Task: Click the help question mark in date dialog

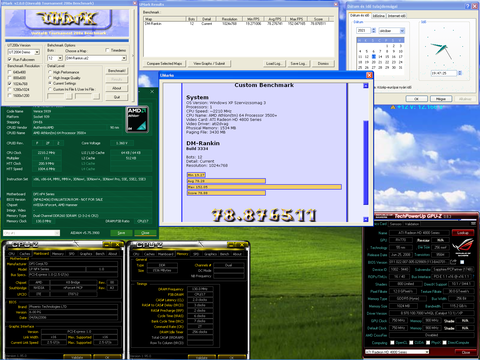Action: 467,6
